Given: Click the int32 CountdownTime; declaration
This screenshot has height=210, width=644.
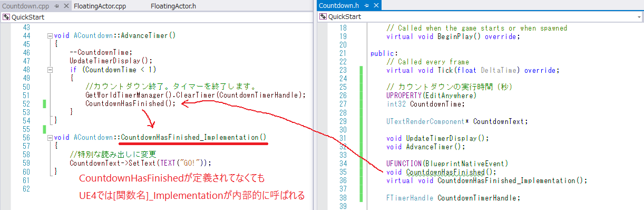Looking at the screenshot, I should 425,104.
